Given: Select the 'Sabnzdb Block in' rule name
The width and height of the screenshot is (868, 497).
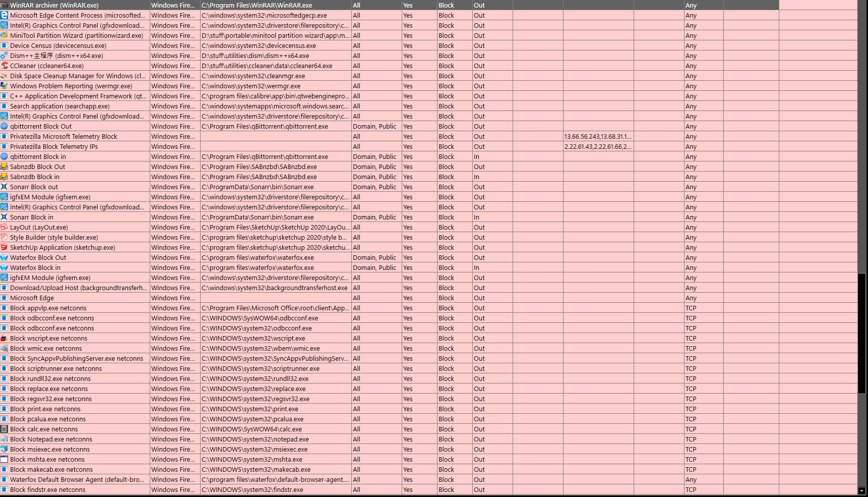Looking at the screenshot, I should tap(35, 177).
